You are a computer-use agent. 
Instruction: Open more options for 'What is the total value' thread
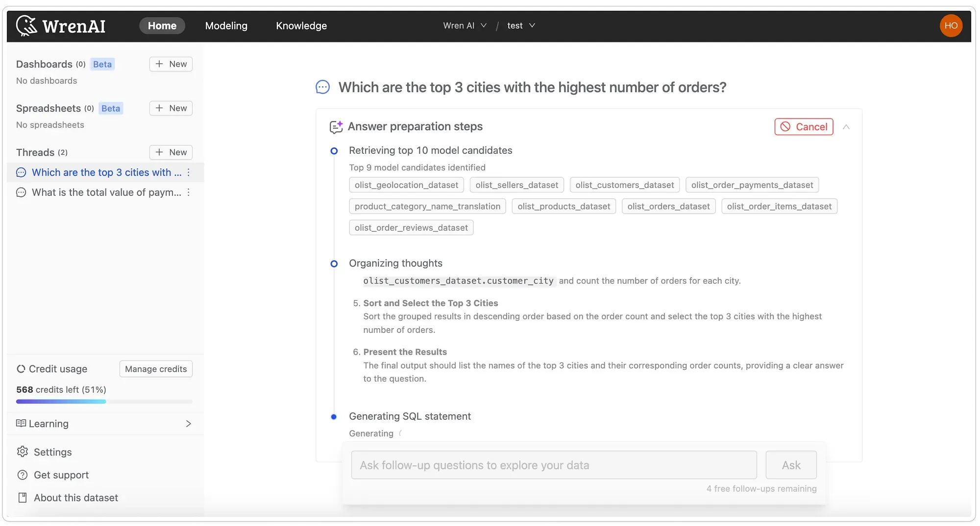click(189, 192)
